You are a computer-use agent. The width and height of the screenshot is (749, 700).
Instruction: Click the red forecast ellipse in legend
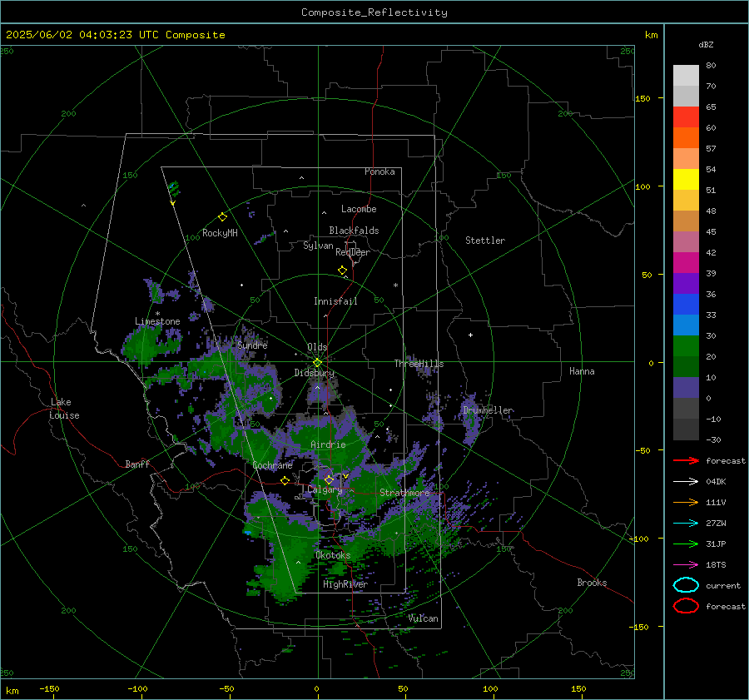click(686, 606)
